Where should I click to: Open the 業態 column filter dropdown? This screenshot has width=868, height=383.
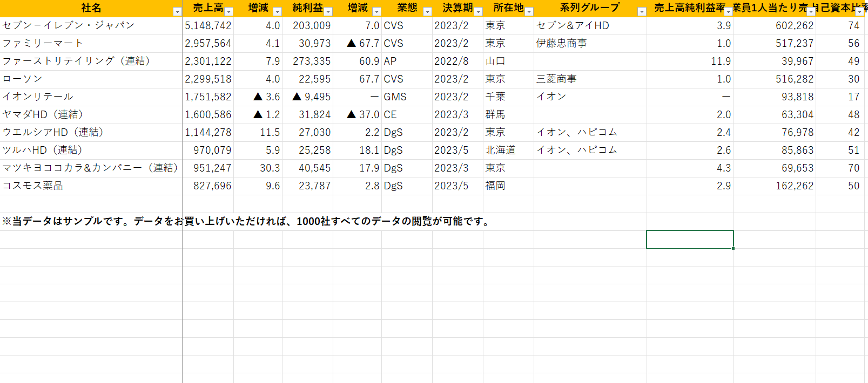(427, 11)
